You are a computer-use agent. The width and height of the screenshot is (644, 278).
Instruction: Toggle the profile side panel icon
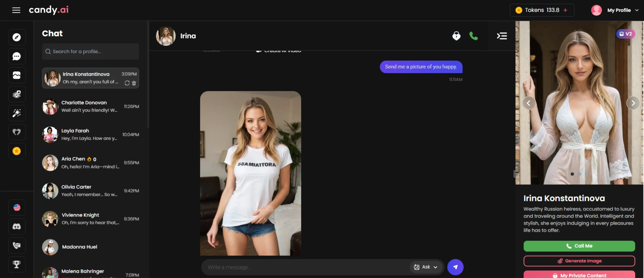[x=502, y=36]
